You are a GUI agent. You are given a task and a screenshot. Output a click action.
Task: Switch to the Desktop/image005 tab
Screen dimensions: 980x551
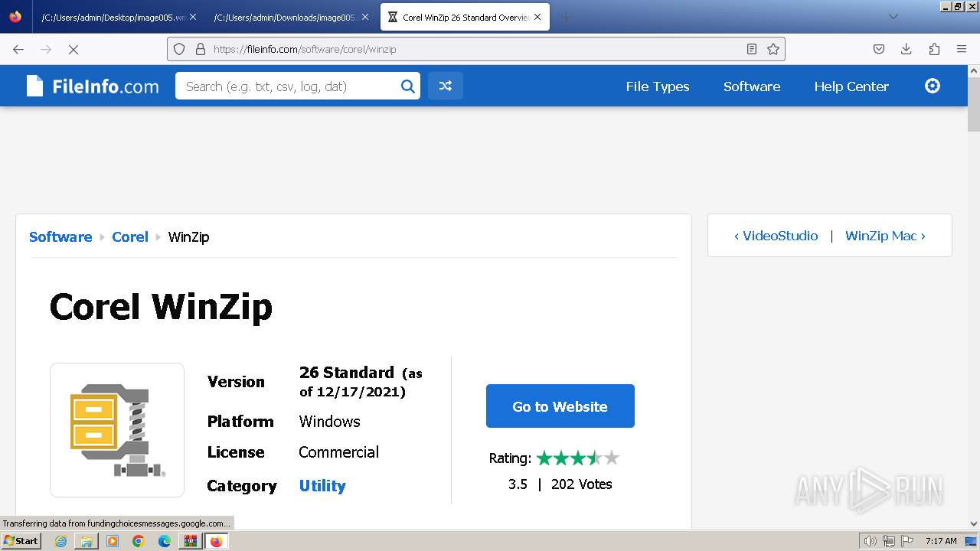113,17
